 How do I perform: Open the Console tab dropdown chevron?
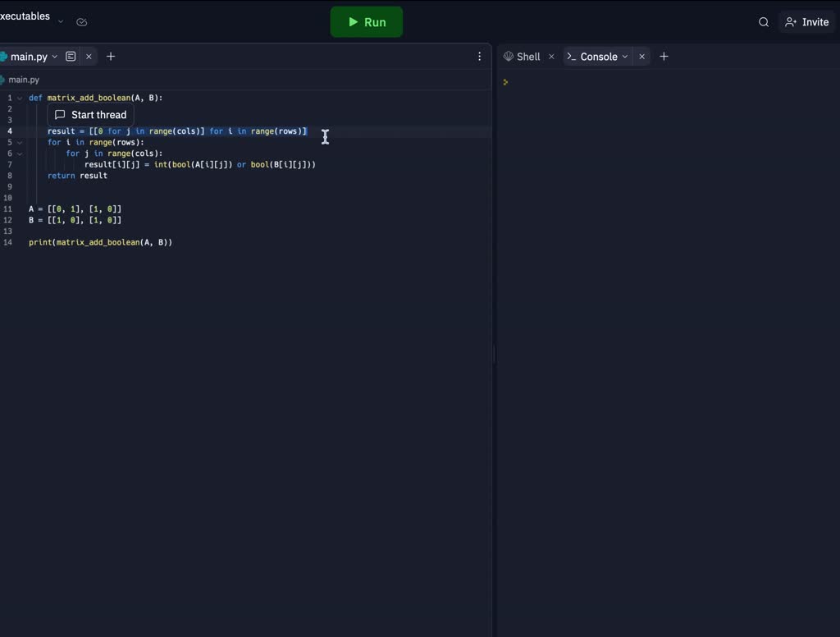coord(625,57)
